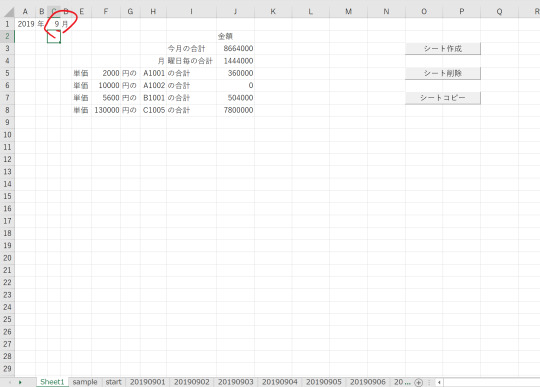The image size is (540, 387).
Task: Switch to sheet 20190904
Action: point(280,382)
